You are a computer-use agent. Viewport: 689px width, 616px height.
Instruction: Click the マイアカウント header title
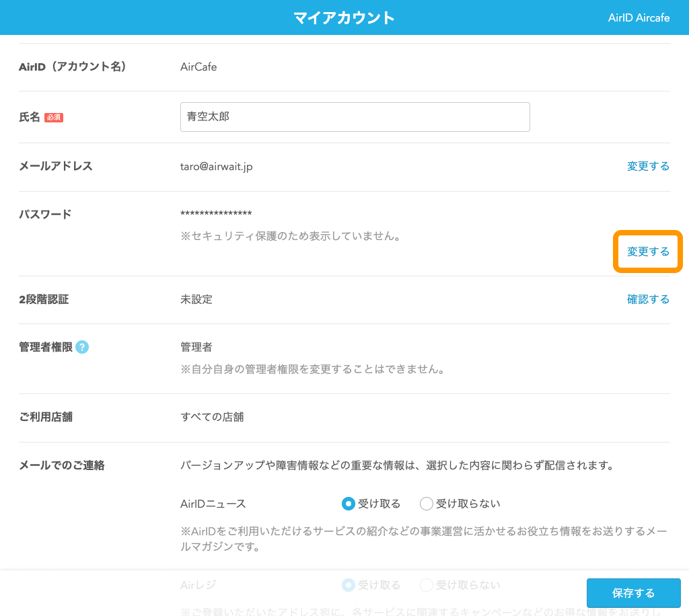click(344, 17)
